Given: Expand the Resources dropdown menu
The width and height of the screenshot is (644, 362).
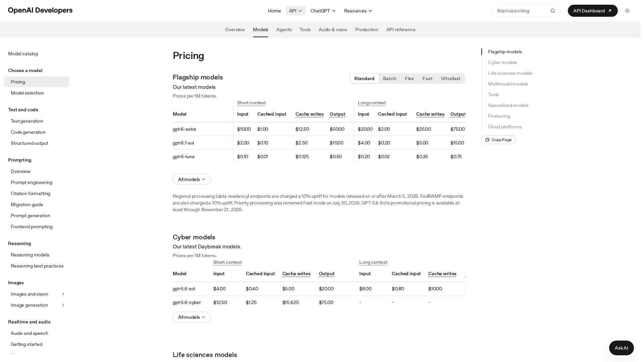Looking at the screenshot, I should [x=358, y=11].
